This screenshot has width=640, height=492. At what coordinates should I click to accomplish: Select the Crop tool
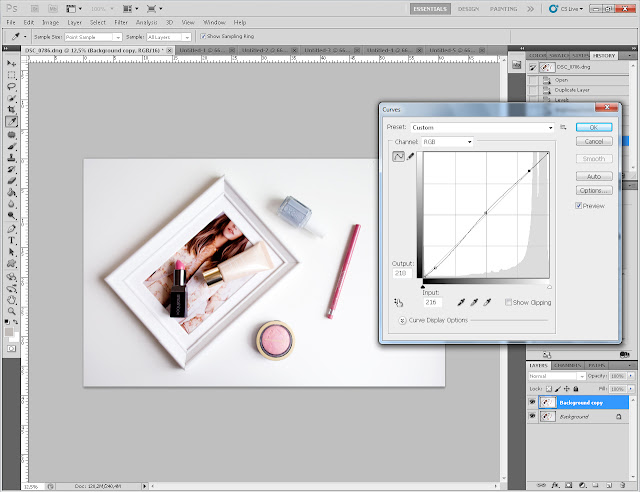pos(11,109)
